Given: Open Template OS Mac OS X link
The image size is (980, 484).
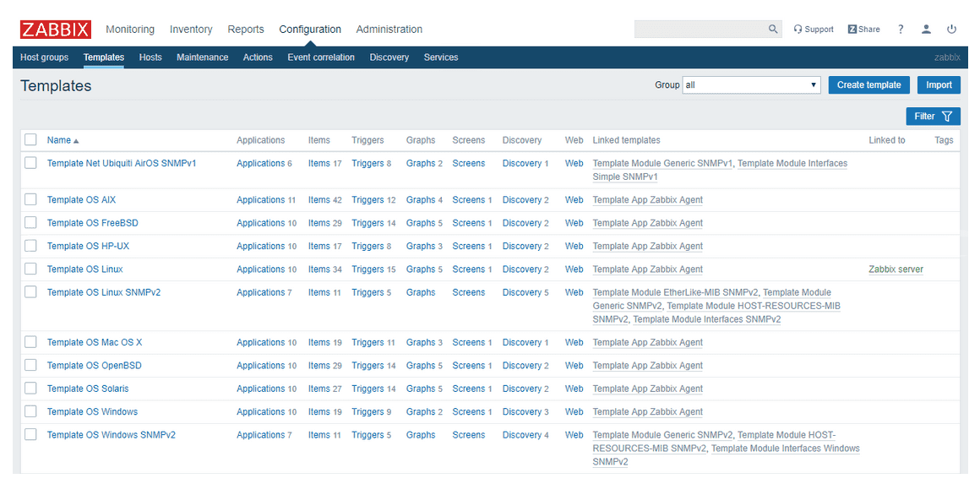Looking at the screenshot, I should 95,342.
